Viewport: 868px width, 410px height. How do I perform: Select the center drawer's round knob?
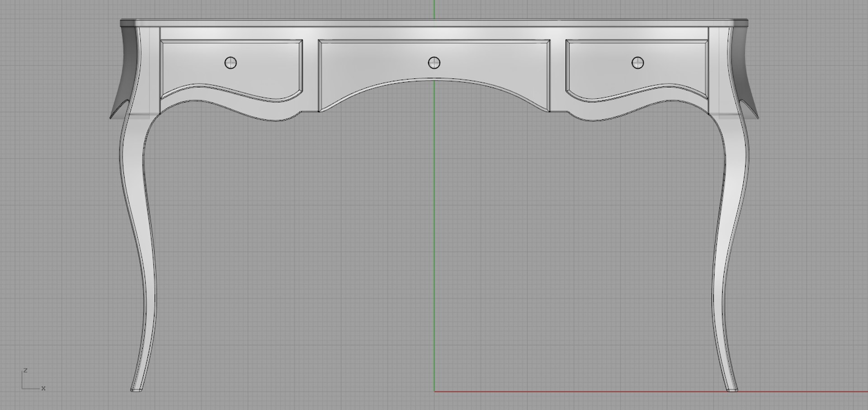(434, 63)
